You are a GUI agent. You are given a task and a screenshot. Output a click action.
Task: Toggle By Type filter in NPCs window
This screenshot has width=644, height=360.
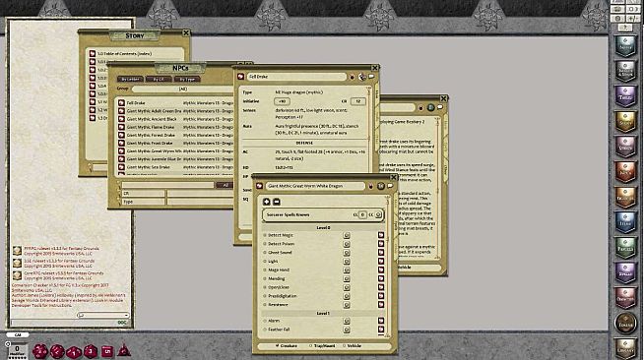tap(187, 79)
